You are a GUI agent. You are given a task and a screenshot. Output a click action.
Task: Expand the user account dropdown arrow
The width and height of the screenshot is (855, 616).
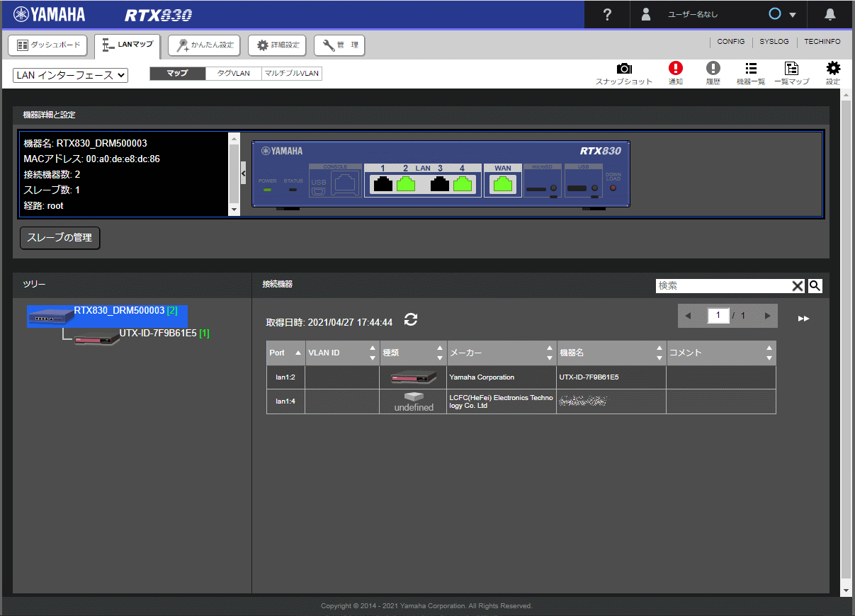tap(793, 15)
